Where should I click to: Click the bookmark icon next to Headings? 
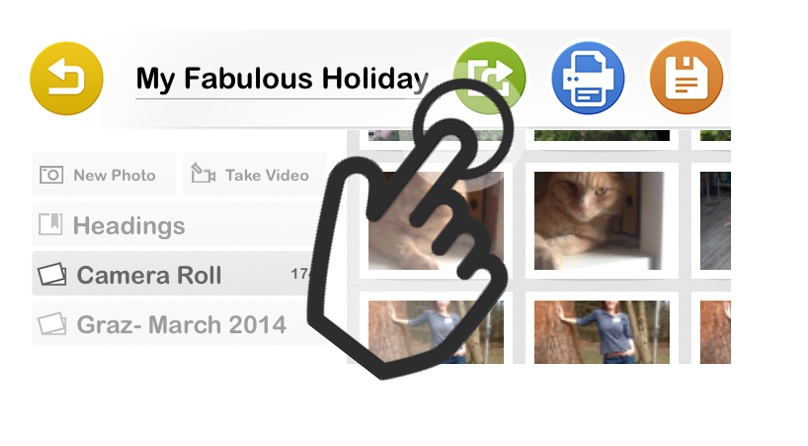pyautogui.click(x=50, y=225)
